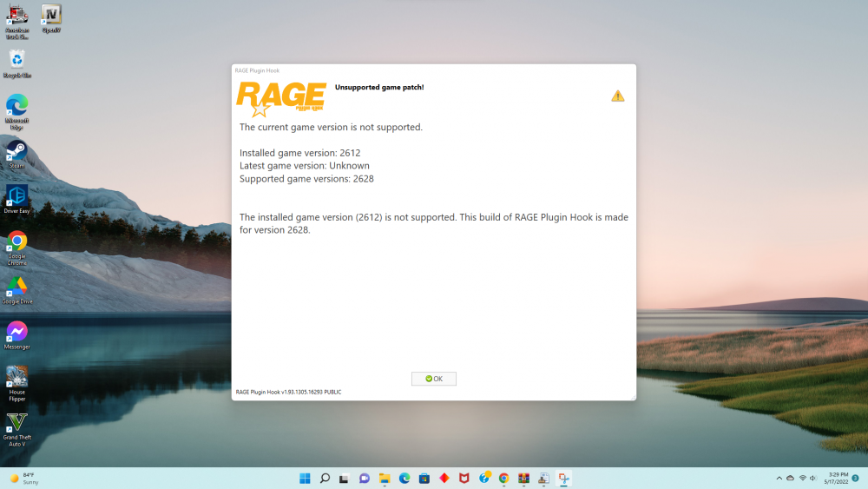Launch Grand Theft Auto V desktop shortcut
This screenshot has height=489, width=868.
point(16,429)
